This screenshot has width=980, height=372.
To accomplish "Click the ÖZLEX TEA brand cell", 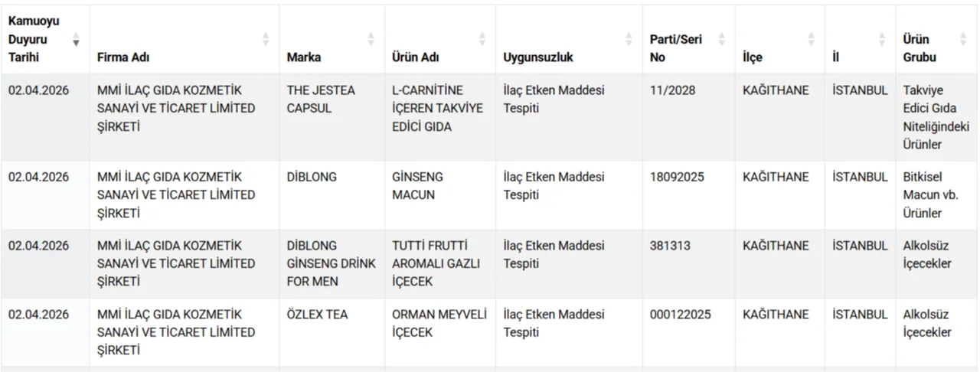I will (317, 315).
